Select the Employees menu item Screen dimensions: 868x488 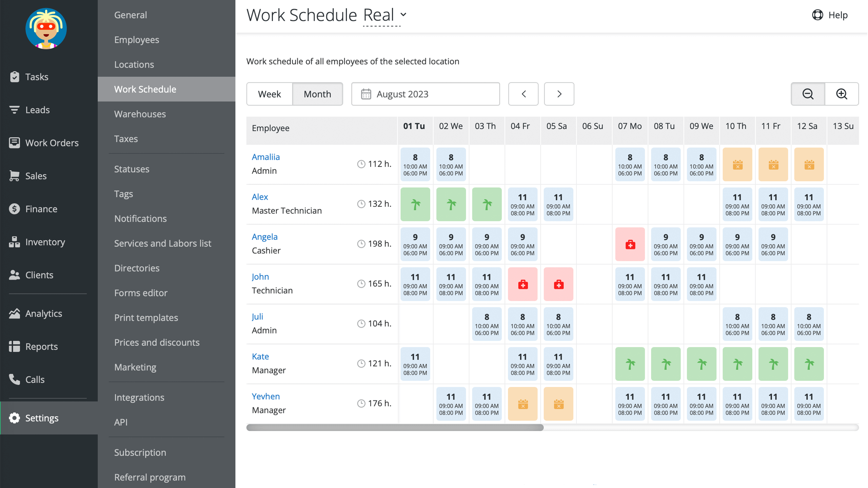click(137, 39)
